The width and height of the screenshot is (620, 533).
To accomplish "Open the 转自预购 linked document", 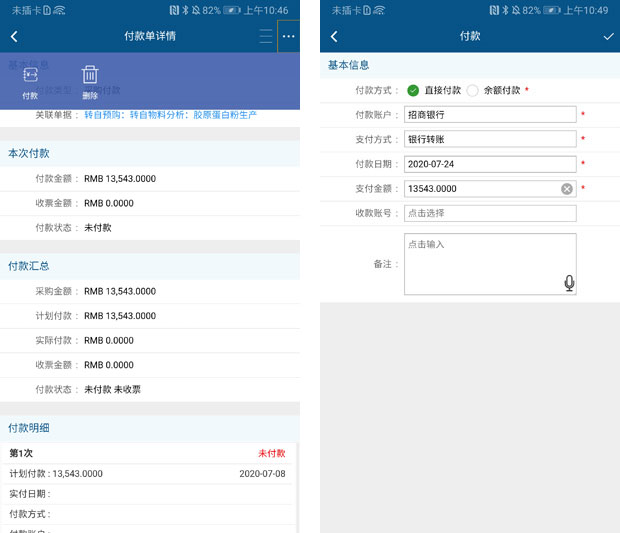I will (104, 116).
